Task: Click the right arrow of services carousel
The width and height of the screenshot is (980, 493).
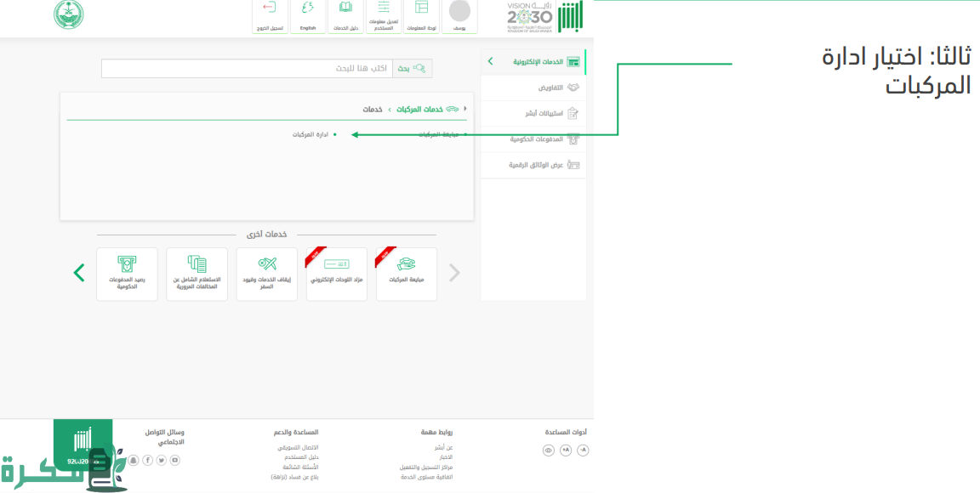Action: 454,273
